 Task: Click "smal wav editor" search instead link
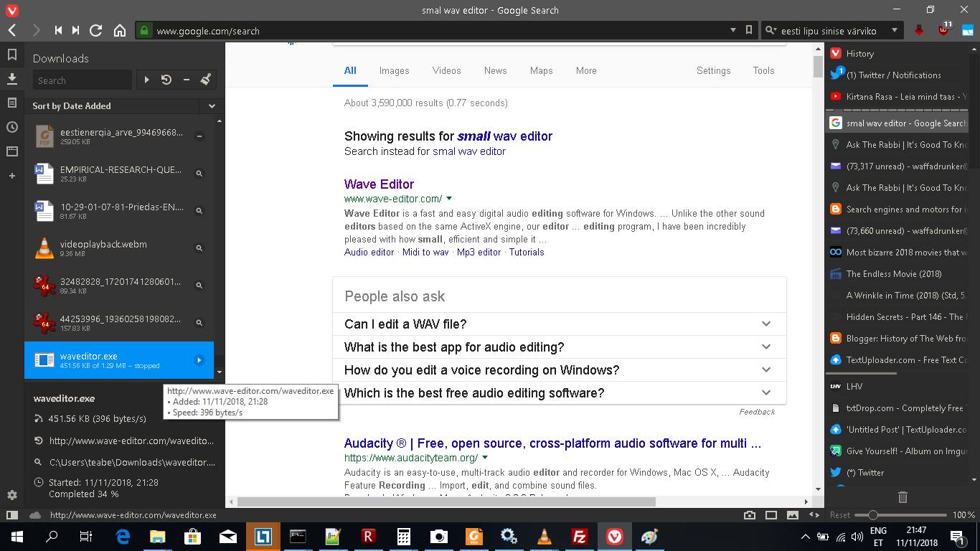(468, 151)
